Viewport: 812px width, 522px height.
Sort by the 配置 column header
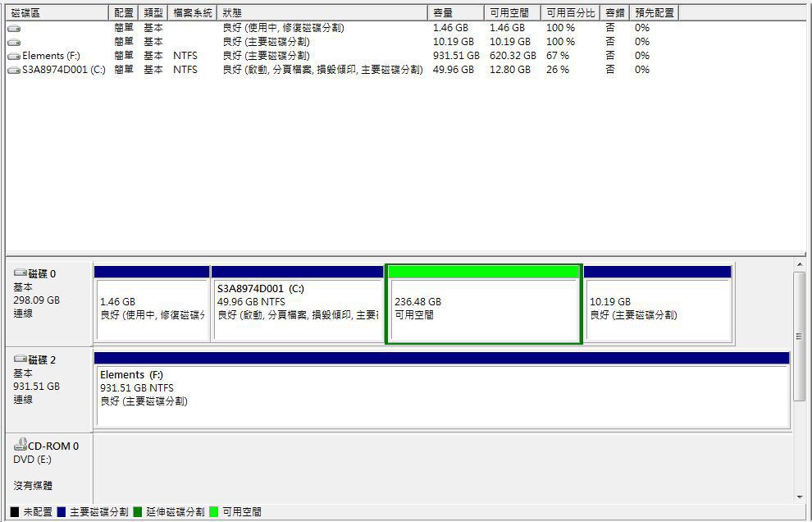pyautogui.click(x=124, y=13)
